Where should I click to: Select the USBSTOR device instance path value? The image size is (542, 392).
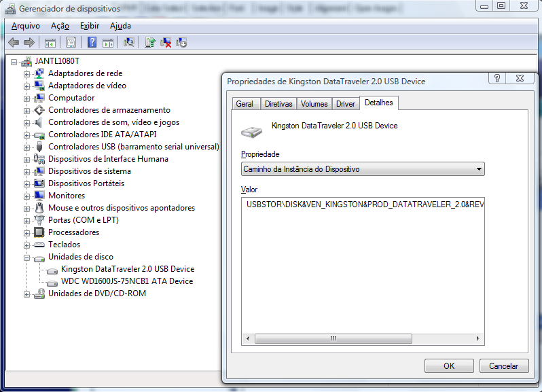(365, 204)
